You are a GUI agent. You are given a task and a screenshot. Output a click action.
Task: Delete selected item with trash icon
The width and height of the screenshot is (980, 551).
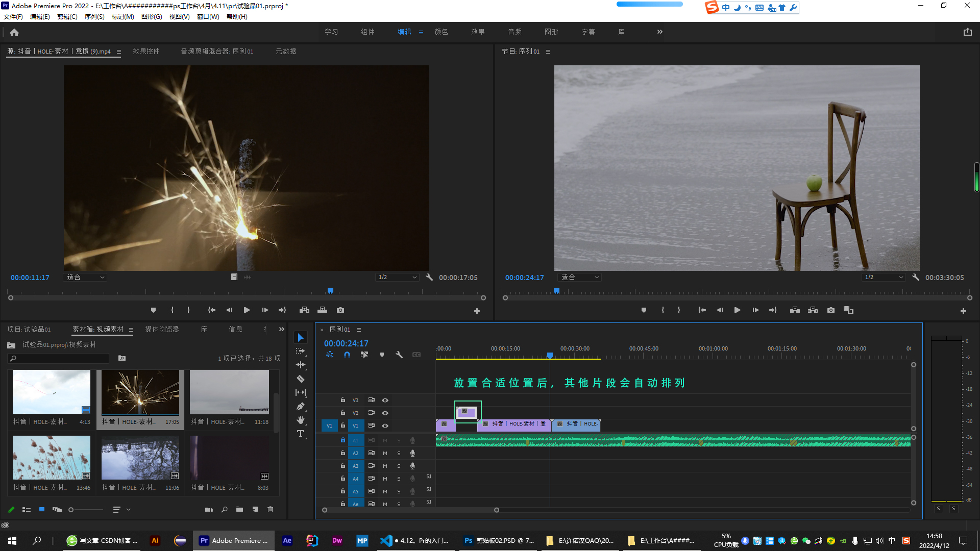271,509
